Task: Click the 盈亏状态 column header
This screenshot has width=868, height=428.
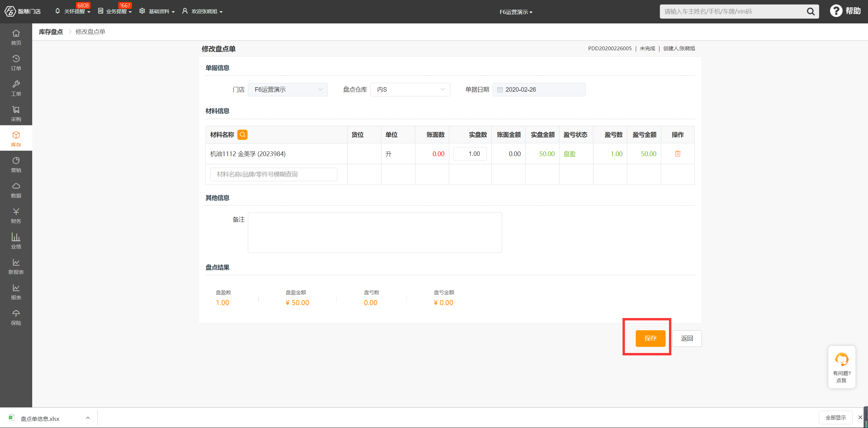Action: click(575, 135)
